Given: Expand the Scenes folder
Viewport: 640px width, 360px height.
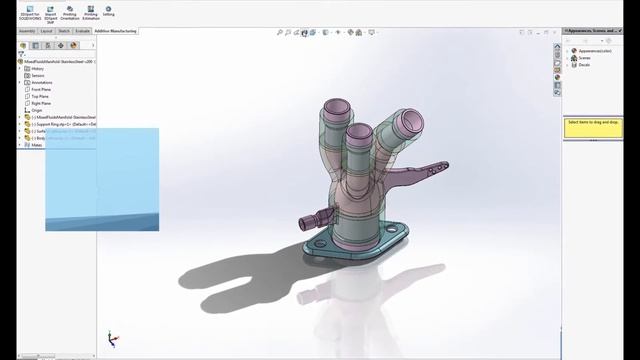Looking at the screenshot, I should coord(567,58).
